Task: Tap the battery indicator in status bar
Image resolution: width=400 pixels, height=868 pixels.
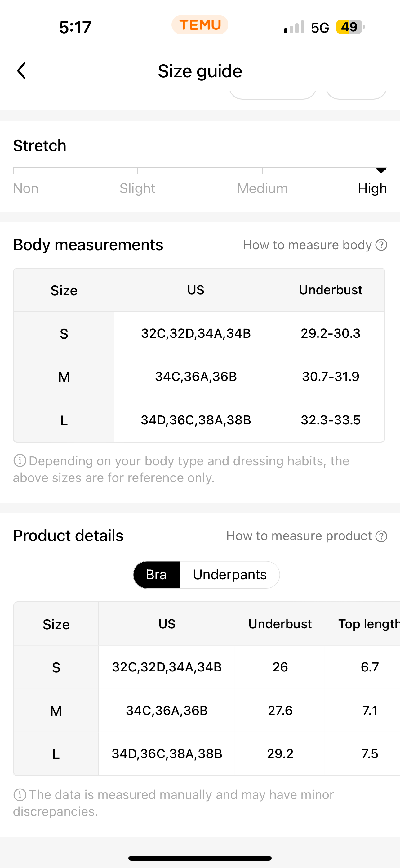Action: pyautogui.click(x=350, y=27)
